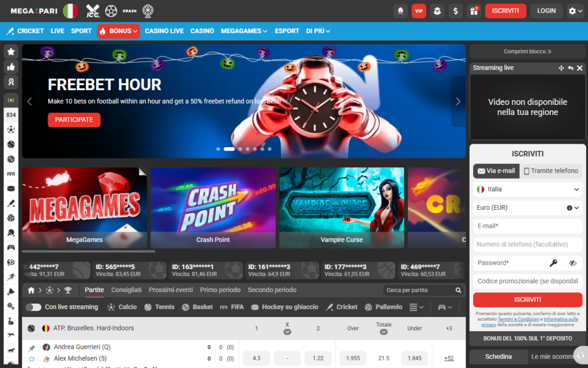
Task: Toggle password visibility eye icon
Action: [572, 263]
